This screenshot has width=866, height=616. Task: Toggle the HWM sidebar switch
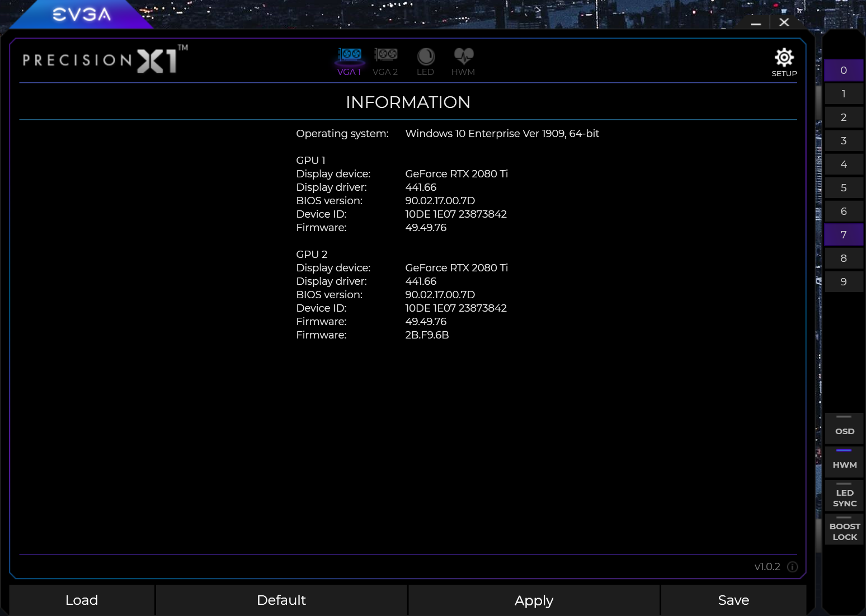[845, 462]
